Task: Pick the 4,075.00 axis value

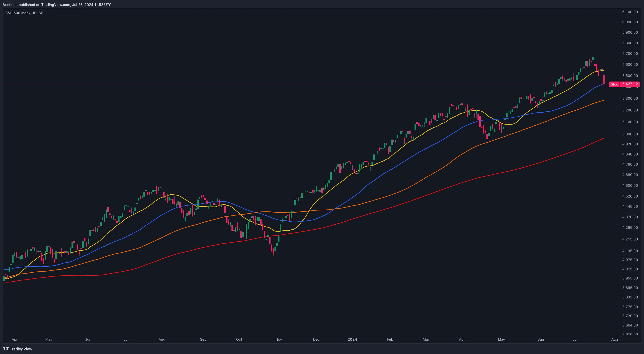Action: point(630,260)
